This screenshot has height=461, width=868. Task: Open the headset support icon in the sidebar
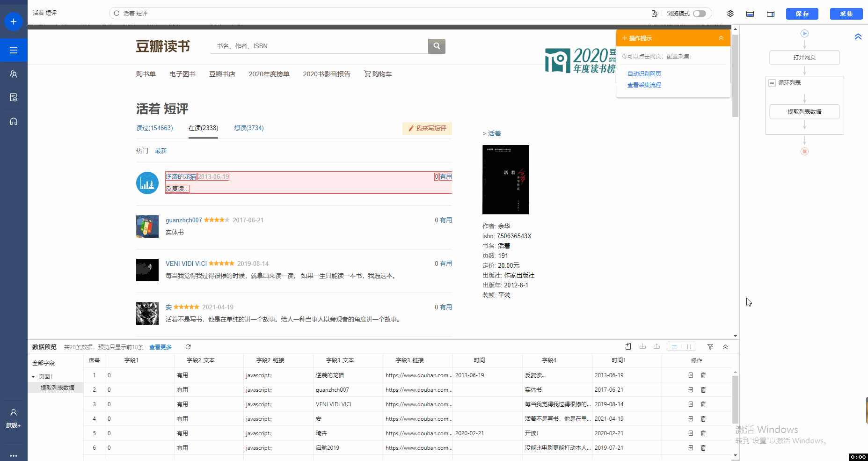click(x=14, y=121)
